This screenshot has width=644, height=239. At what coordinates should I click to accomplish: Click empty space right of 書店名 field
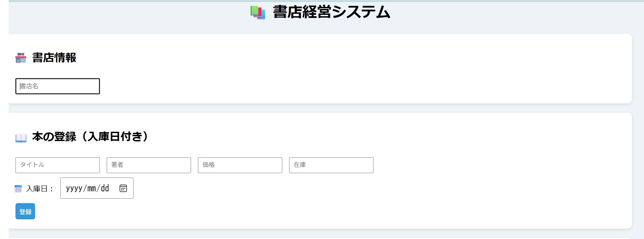(310, 86)
